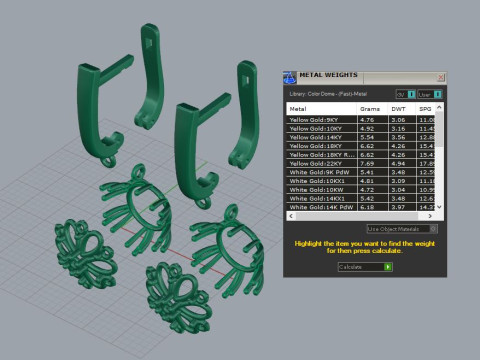Viewport: 480px width, 360px height.
Task: Toggle the User library button
Action: click(x=430, y=94)
